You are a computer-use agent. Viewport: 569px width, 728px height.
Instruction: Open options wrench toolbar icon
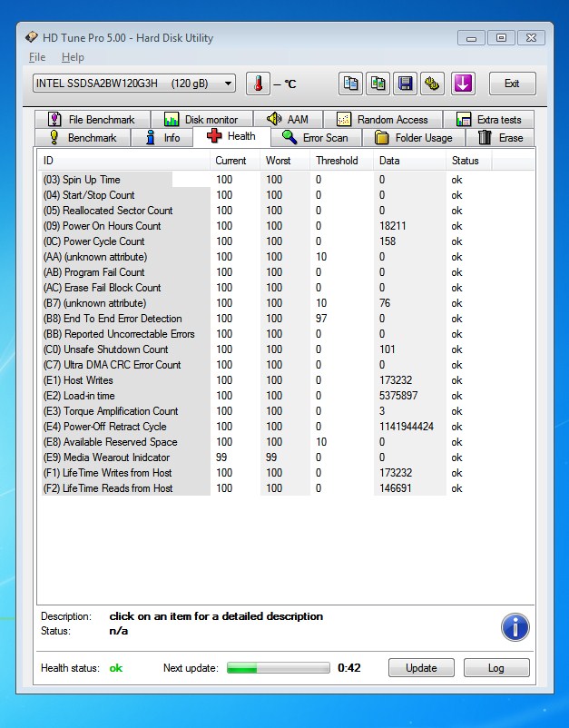pyautogui.click(x=433, y=84)
